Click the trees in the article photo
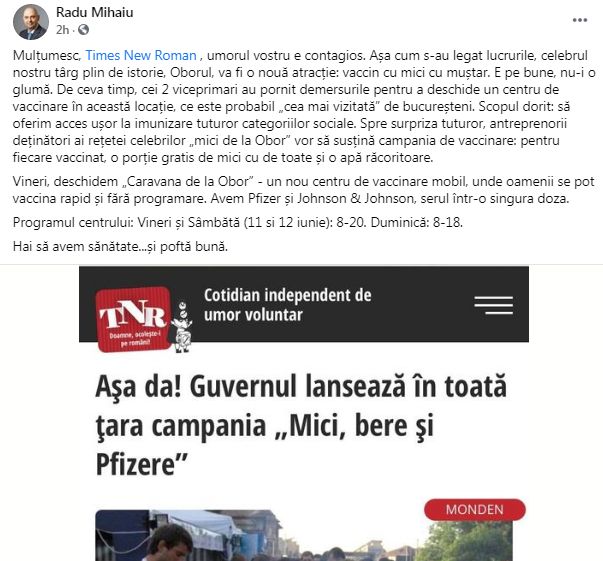This screenshot has width=603, height=561. [466, 541]
